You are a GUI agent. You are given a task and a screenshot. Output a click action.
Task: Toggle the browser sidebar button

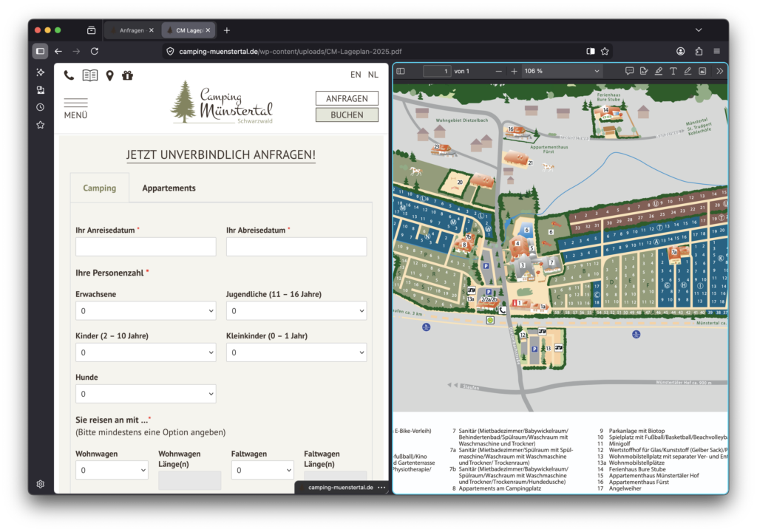click(x=40, y=51)
